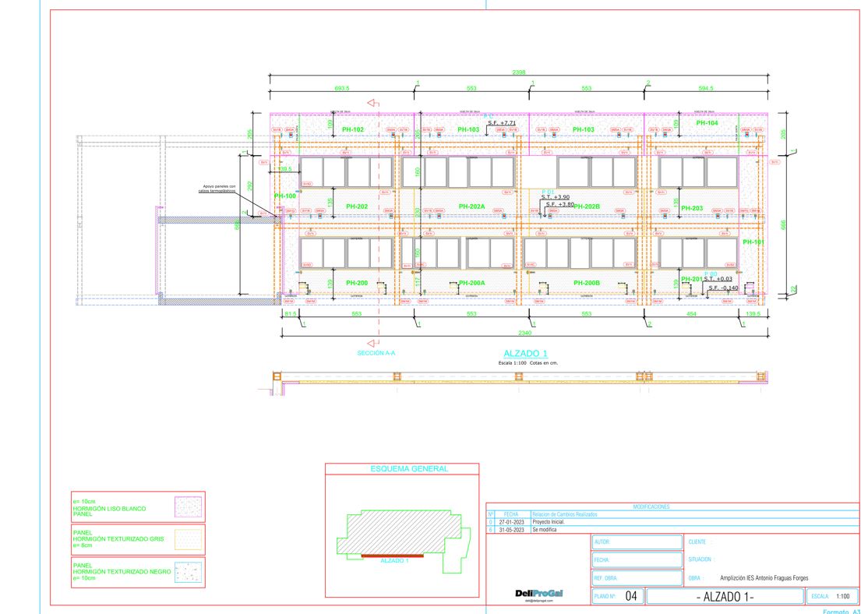
Task: Select the "SECCIÓN A-A" label
Action: [x=376, y=353]
